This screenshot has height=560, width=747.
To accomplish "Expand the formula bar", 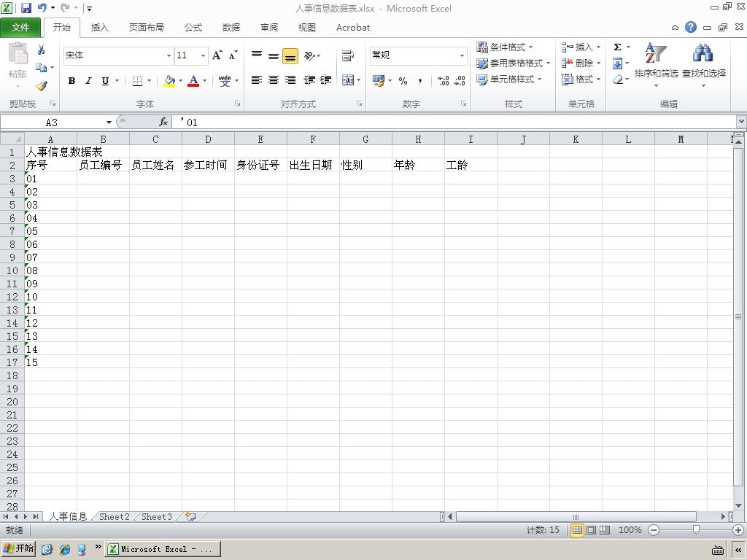I will [x=741, y=122].
